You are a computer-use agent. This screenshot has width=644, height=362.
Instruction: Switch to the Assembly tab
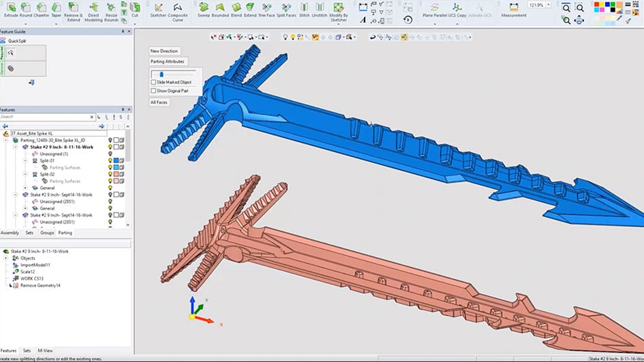tap(10, 232)
